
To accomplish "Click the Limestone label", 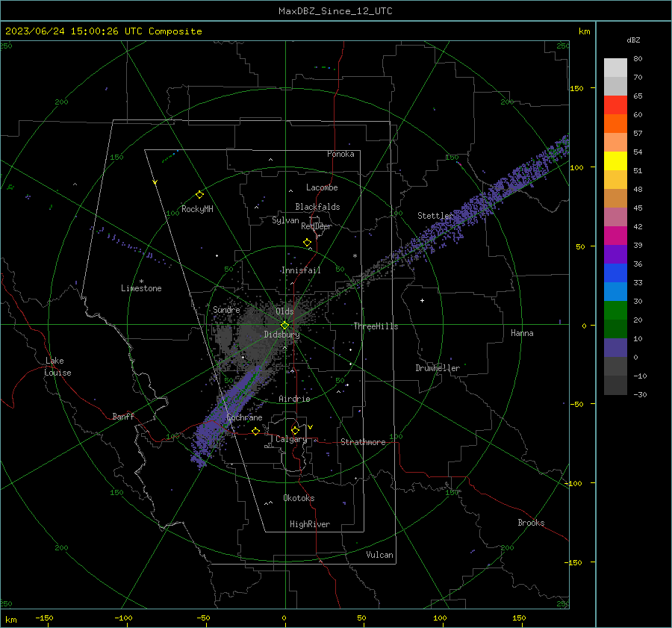I will click(141, 288).
